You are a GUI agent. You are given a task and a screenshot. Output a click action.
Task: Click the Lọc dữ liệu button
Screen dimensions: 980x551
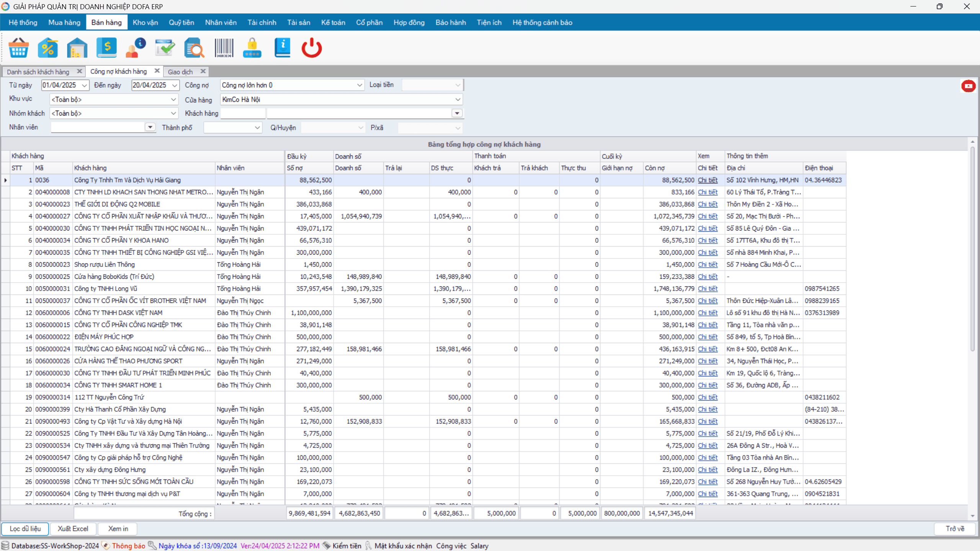point(25,529)
